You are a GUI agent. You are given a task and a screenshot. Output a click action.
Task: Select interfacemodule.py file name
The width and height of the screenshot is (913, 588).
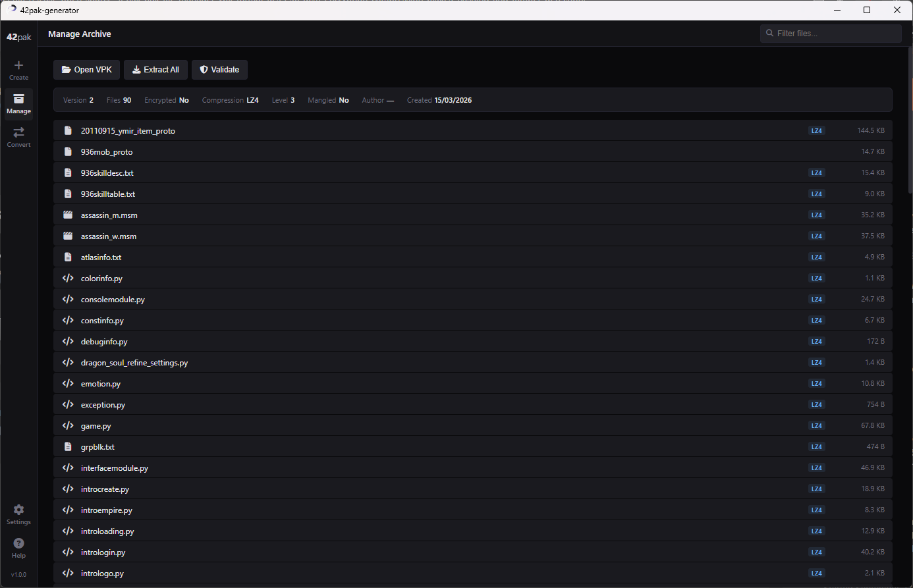point(115,468)
